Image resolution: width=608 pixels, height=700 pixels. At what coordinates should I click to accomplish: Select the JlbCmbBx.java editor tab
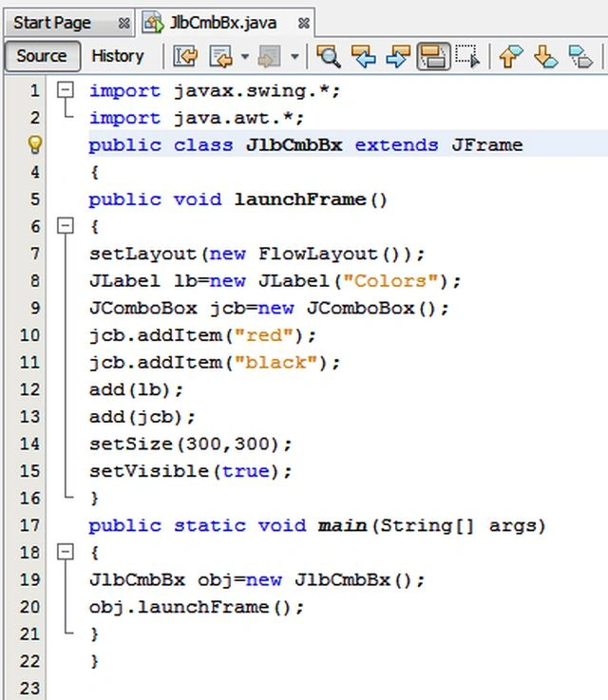(223, 23)
